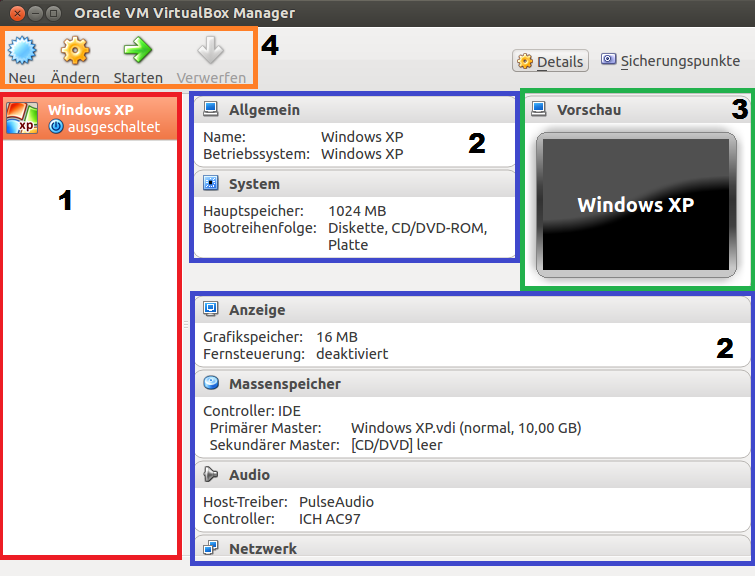Click the Windows XP logo icon in VM list
The width and height of the screenshot is (755, 576).
tap(22, 118)
